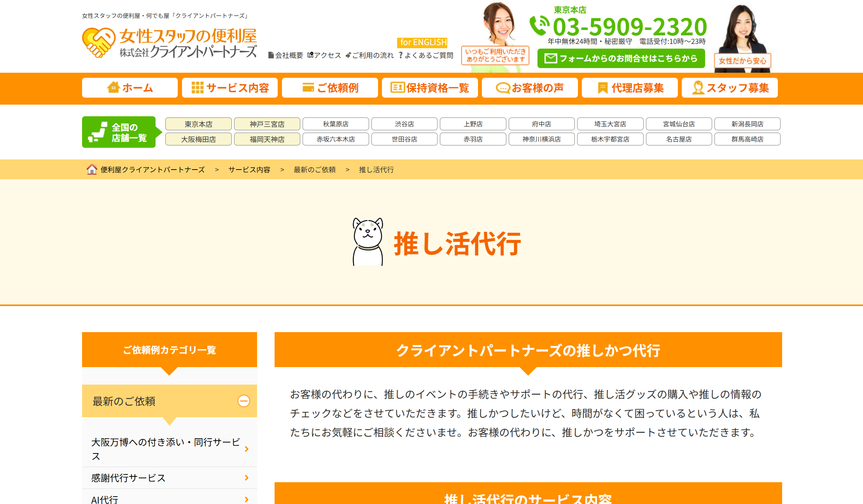Image resolution: width=863 pixels, height=504 pixels.
Task: Select the 栃木宇都宮店 store
Action: tap(610, 139)
